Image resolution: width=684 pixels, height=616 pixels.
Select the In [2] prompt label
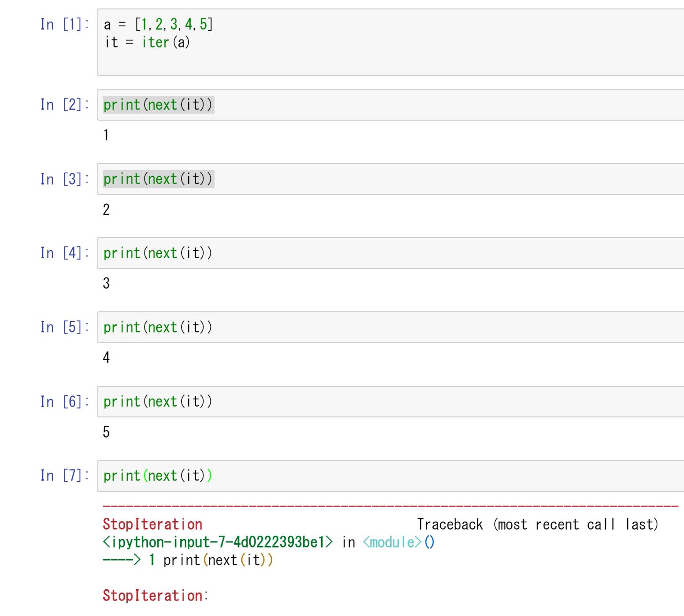[64, 105]
